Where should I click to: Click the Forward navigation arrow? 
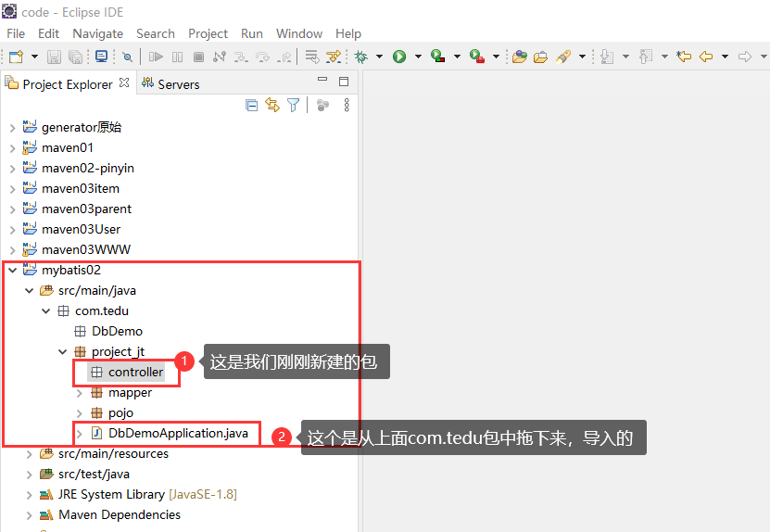(x=745, y=57)
